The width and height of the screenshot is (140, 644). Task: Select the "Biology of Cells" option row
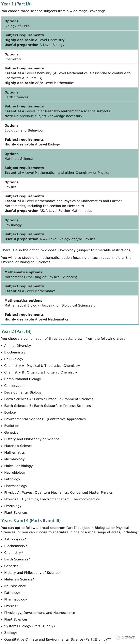tap(17, 26)
